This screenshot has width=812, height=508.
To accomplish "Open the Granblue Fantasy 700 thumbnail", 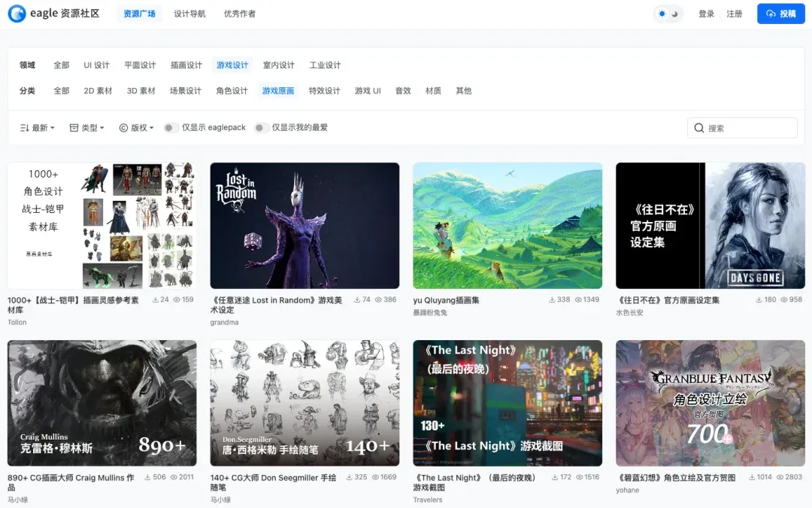I will pos(710,403).
